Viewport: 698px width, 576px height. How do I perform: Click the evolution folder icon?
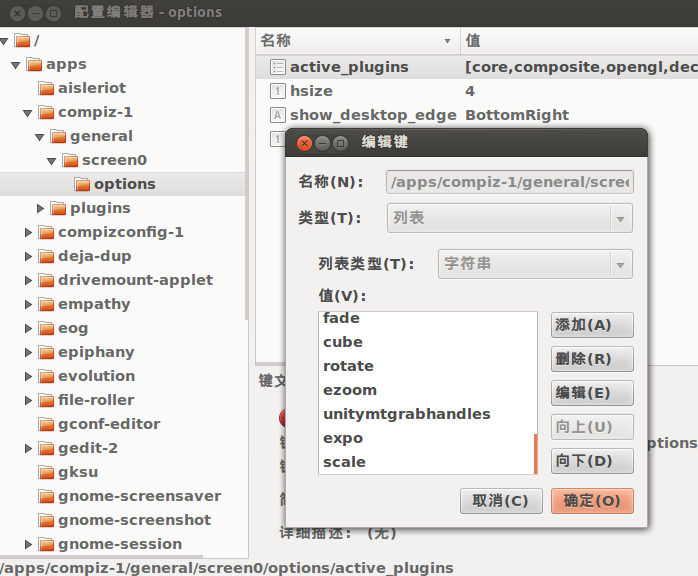pyautogui.click(x=46, y=377)
